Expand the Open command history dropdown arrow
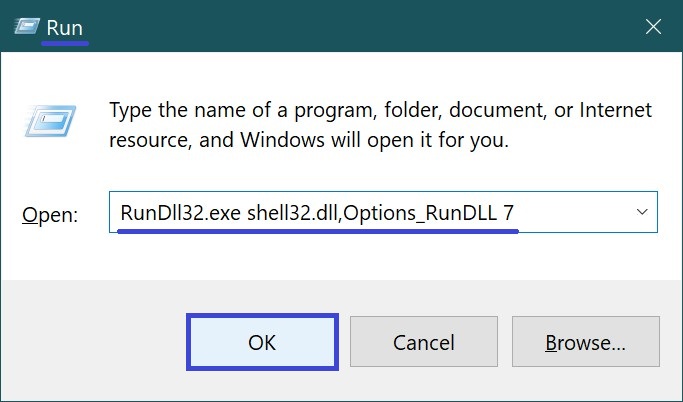 click(x=642, y=212)
